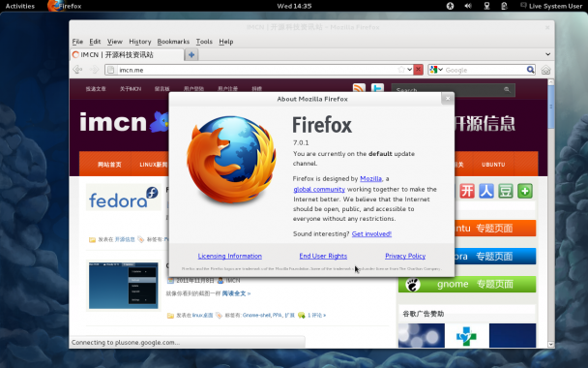Screen dimensions: 588x368
Task: Go to the home page with house icon
Action: point(545,70)
